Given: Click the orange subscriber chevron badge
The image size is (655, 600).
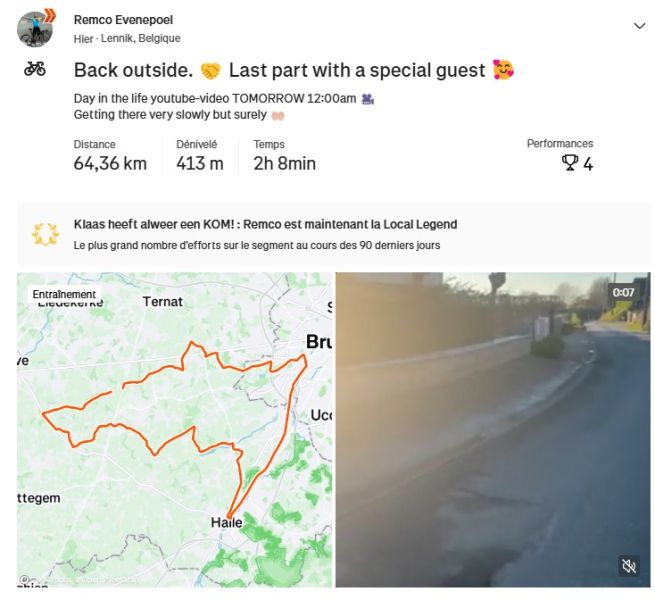Looking at the screenshot, I should [x=50, y=15].
